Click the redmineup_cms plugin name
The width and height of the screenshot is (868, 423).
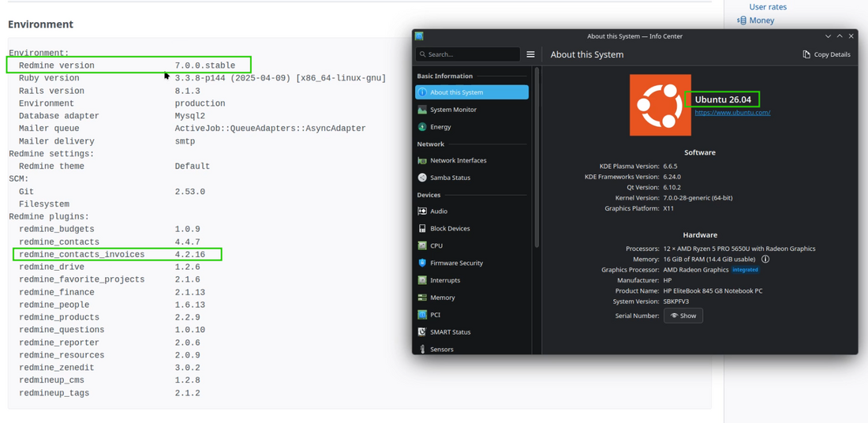pos(51,380)
